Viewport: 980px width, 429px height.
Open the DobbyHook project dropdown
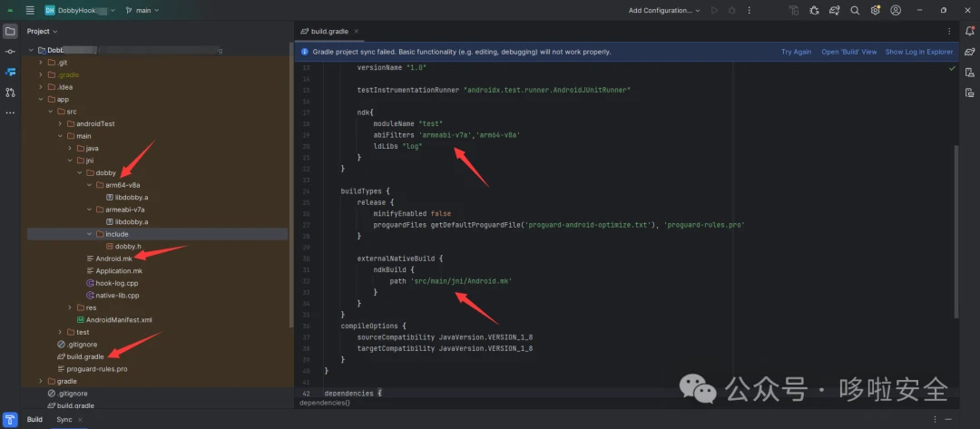point(80,10)
